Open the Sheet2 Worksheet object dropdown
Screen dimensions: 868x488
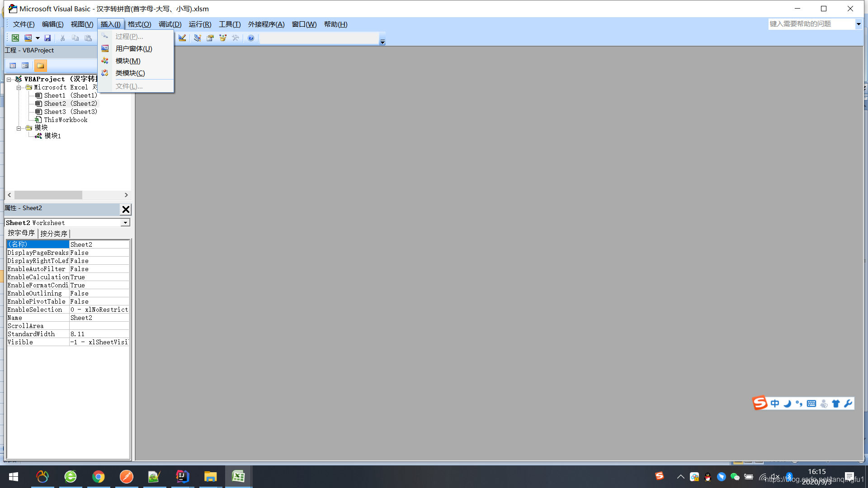125,223
